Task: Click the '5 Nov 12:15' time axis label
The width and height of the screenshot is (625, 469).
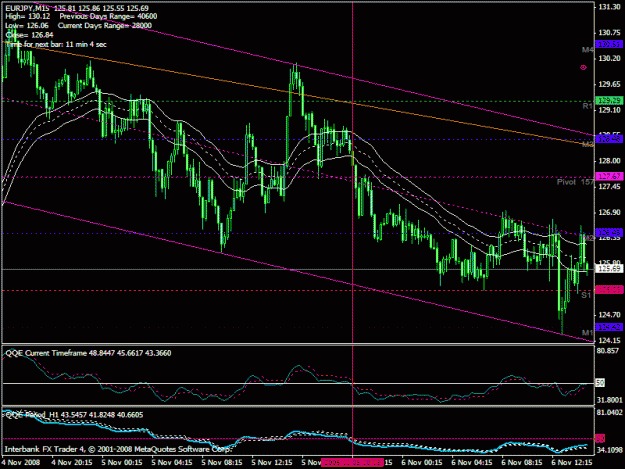Action: click(x=272, y=462)
